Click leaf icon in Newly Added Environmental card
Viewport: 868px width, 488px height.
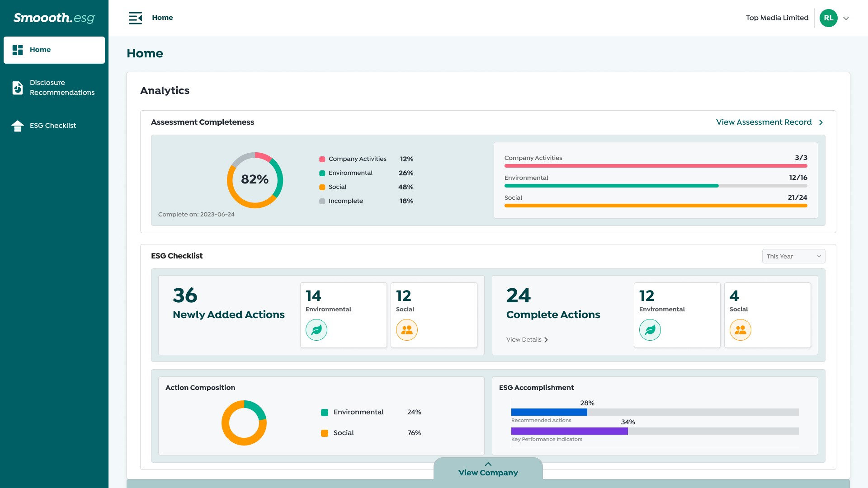[x=316, y=330]
